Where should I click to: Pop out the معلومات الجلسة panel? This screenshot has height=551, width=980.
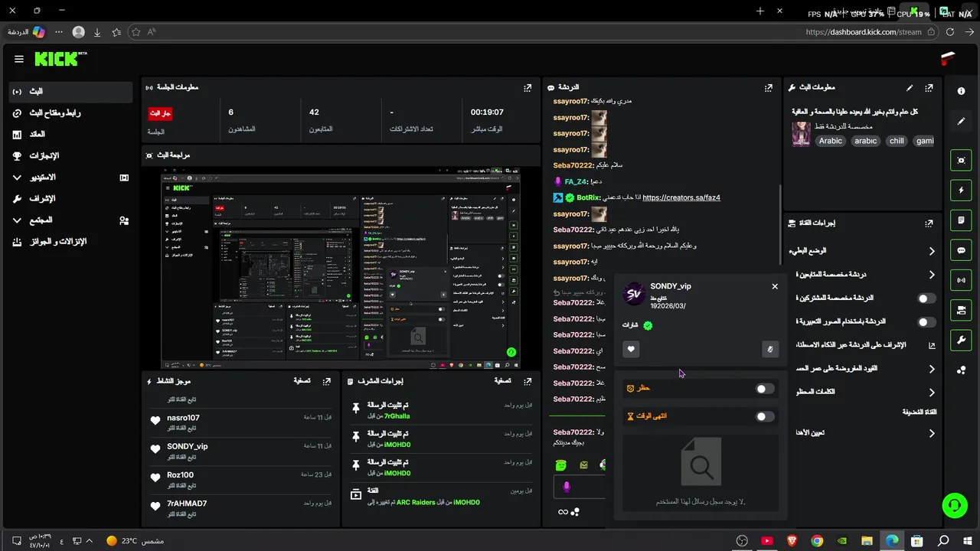528,88
